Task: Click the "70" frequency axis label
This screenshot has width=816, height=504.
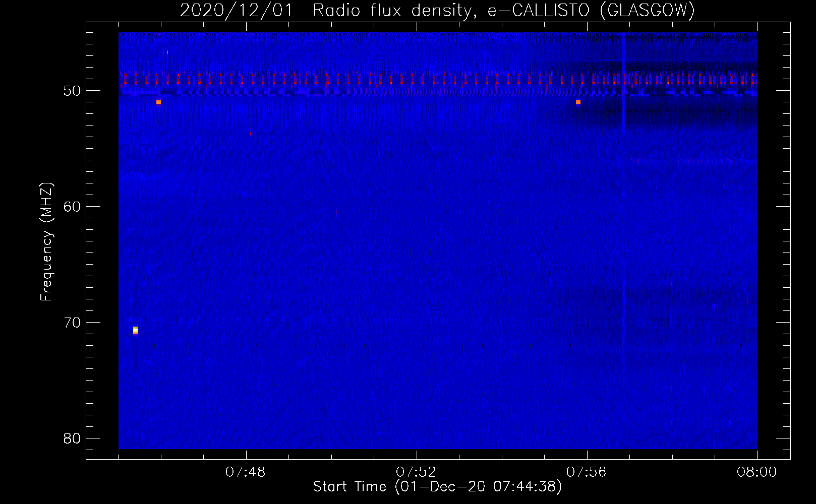Action: [73, 323]
